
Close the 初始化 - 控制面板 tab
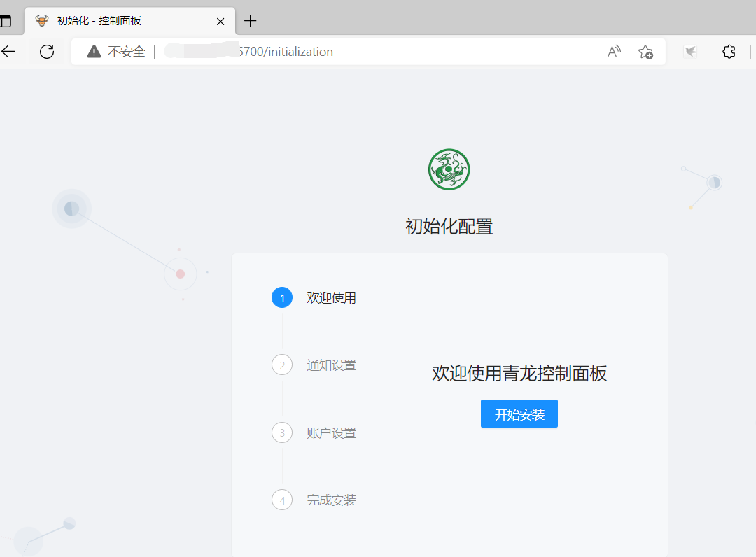point(220,21)
